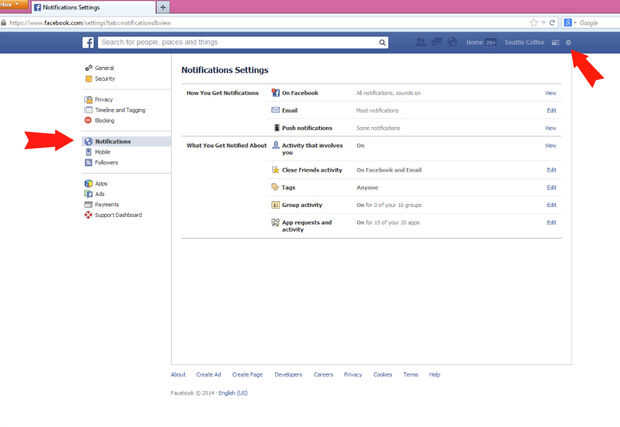Screen dimensions: 620x427
Task: Edit App requests and activity settings
Action: [x=551, y=222]
